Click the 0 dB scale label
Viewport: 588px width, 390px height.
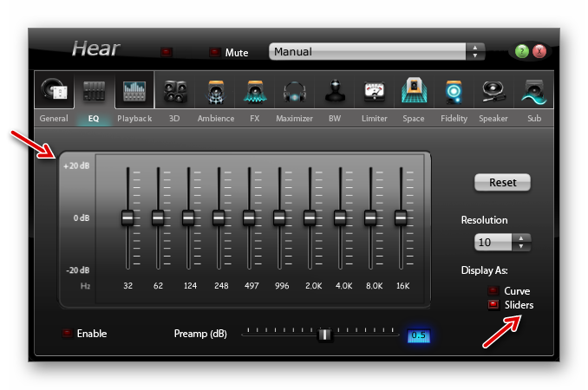point(82,218)
